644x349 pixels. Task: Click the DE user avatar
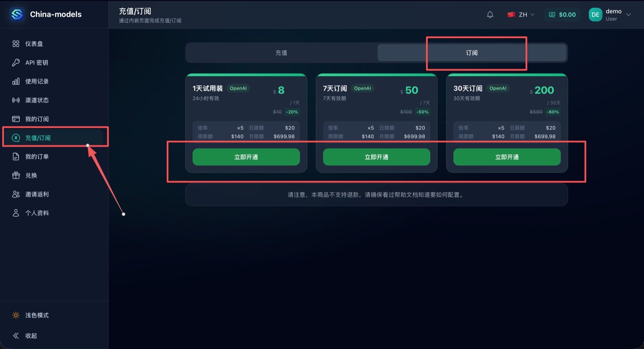pos(595,15)
